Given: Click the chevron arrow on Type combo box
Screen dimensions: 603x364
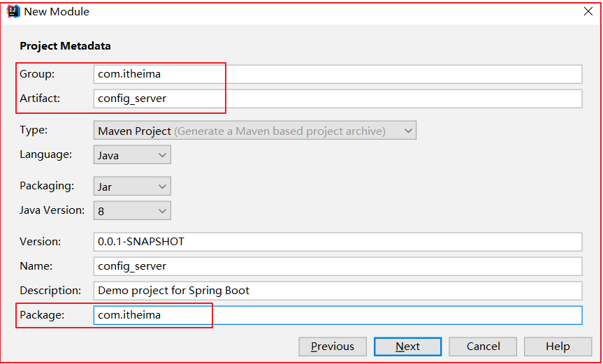Looking at the screenshot, I should pyautogui.click(x=408, y=131).
